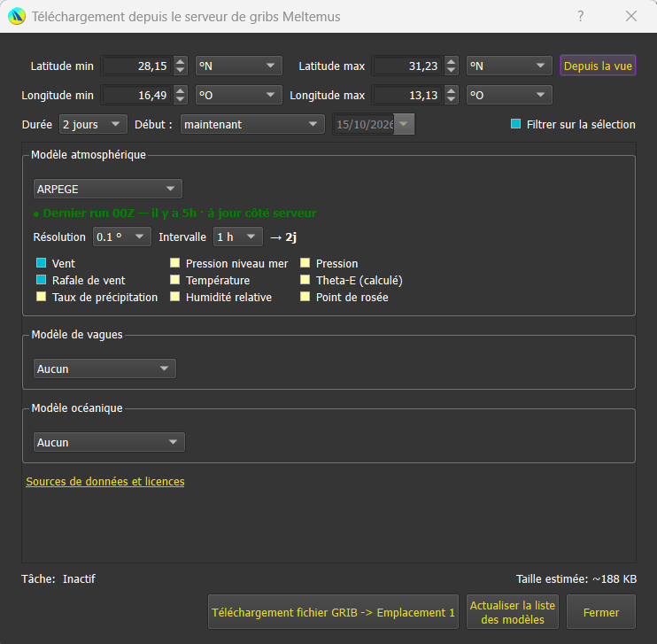
Task: Toggle Filtrer sur la sélection checkbox
Action: click(516, 124)
